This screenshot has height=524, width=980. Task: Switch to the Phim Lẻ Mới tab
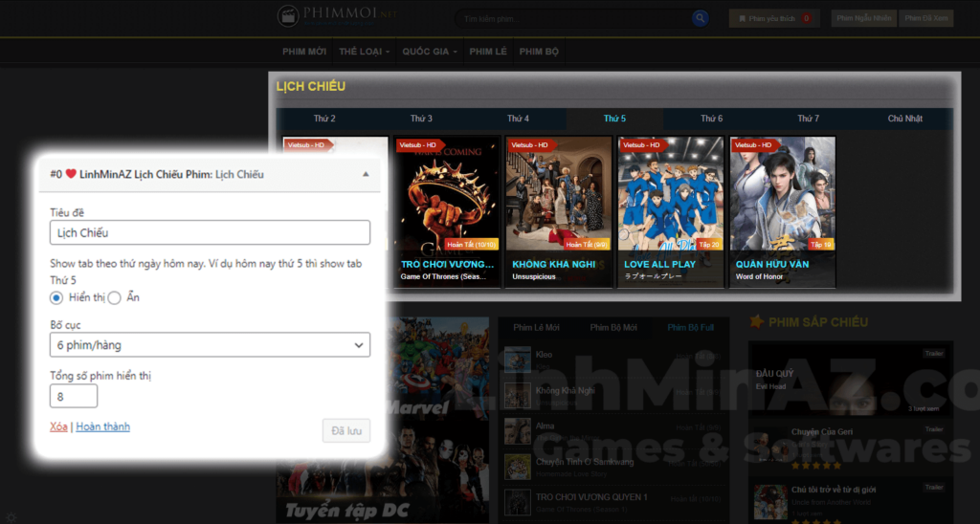click(x=536, y=327)
